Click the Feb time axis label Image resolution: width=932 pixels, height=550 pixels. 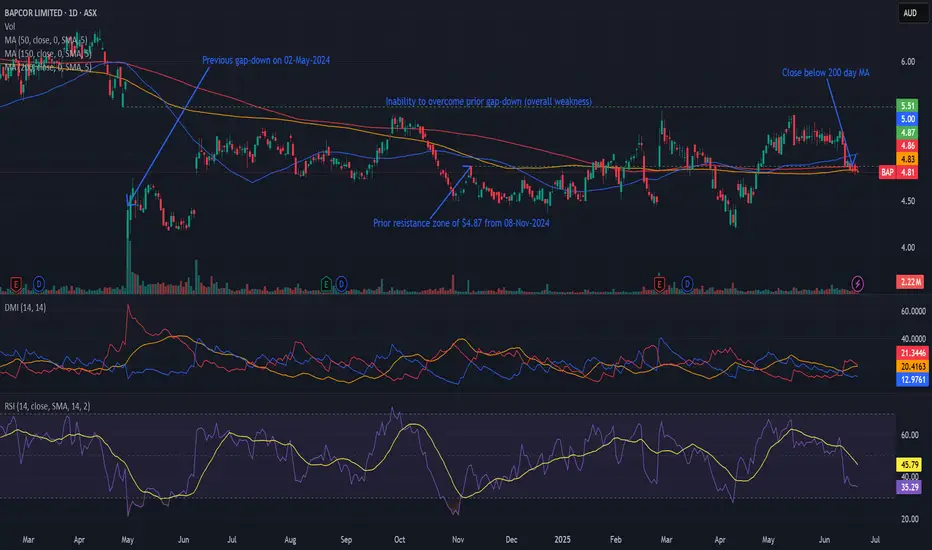pos(616,540)
